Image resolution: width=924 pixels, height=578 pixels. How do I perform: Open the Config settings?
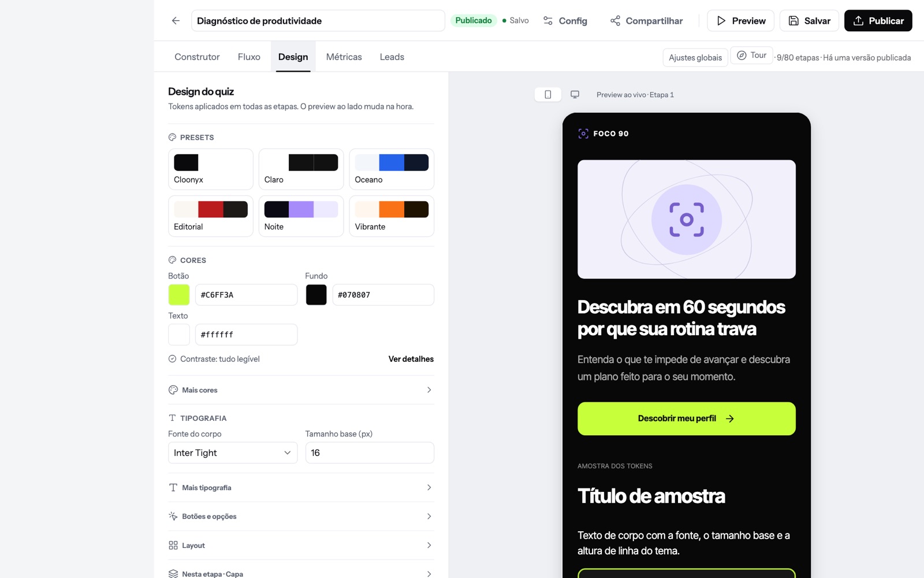coord(565,21)
